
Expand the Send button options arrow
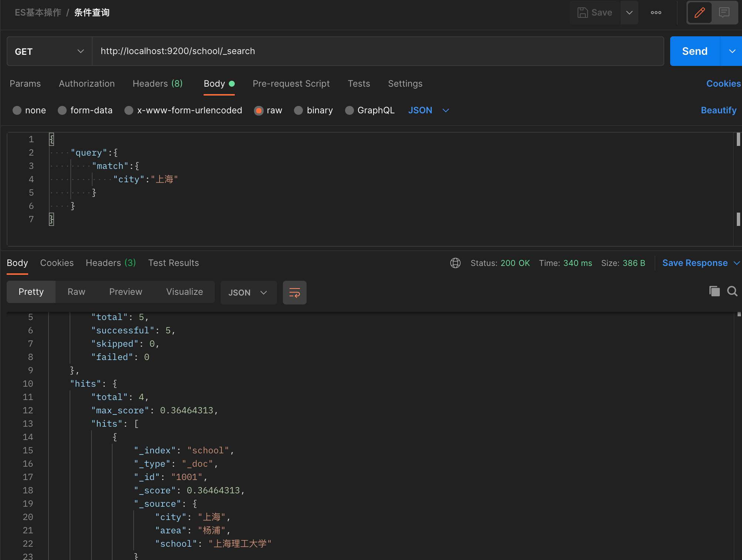point(732,51)
